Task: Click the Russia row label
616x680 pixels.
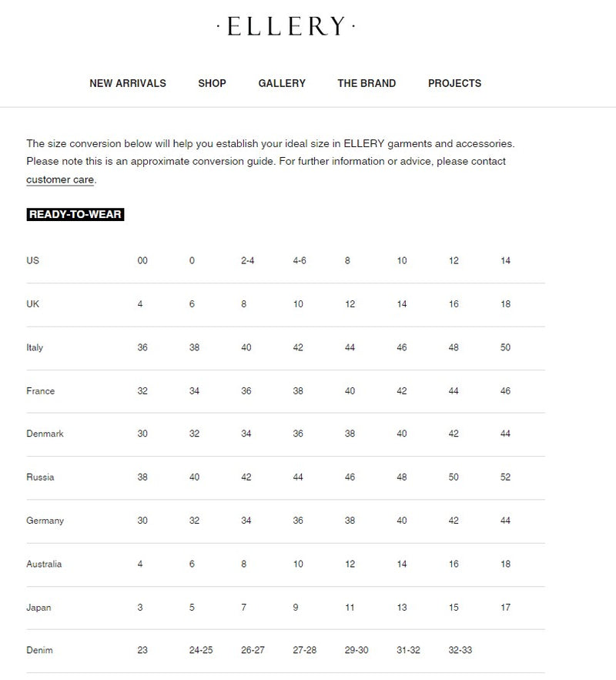Action: (x=40, y=477)
